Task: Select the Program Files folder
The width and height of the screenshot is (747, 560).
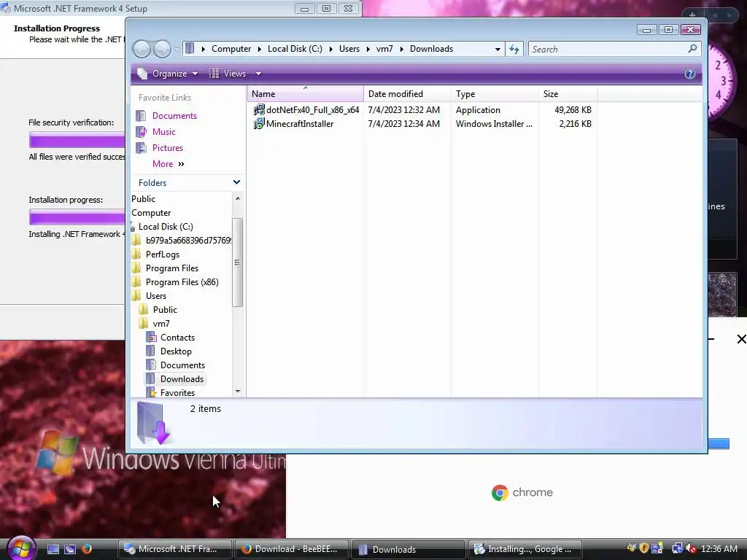Action: 172,268
